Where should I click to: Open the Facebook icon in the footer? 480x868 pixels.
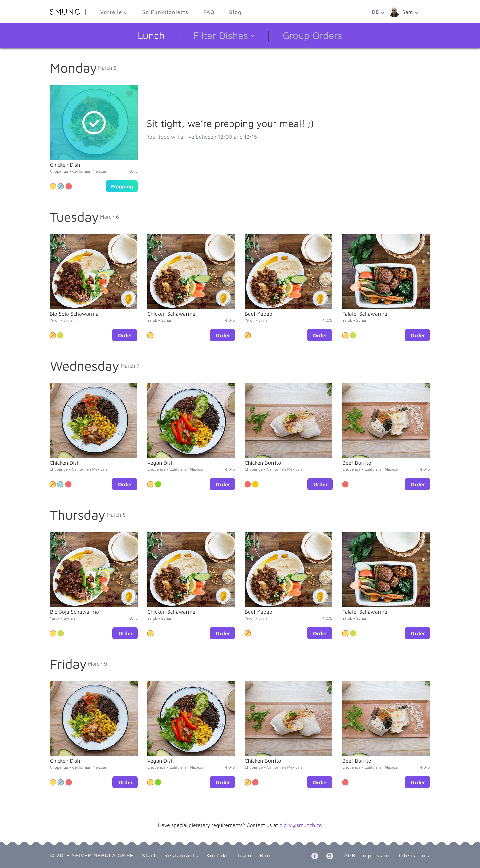[x=315, y=856]
